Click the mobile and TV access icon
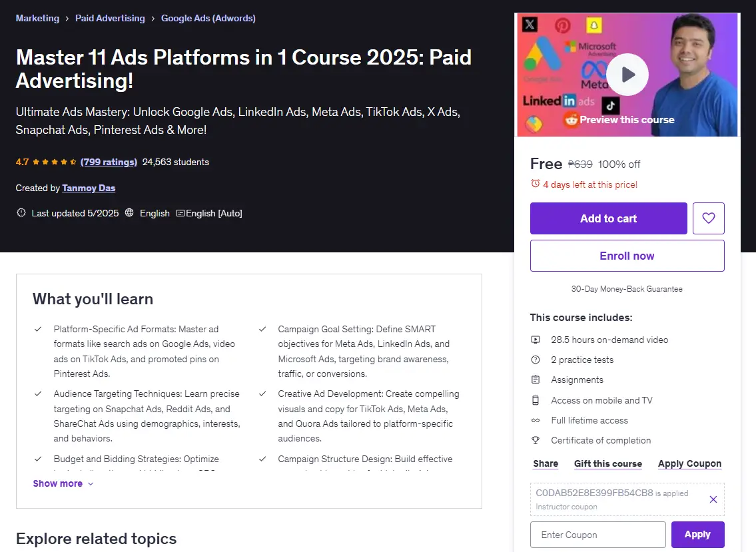 (535, 400)
